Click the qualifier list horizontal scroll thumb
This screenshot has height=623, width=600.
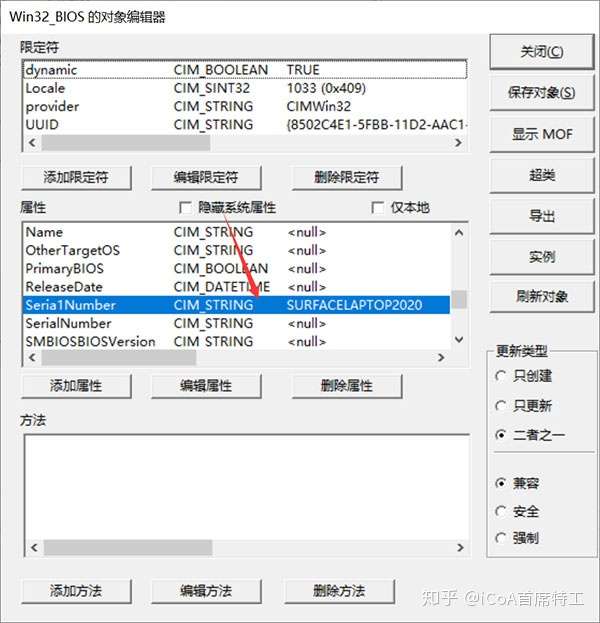(126, 142)
